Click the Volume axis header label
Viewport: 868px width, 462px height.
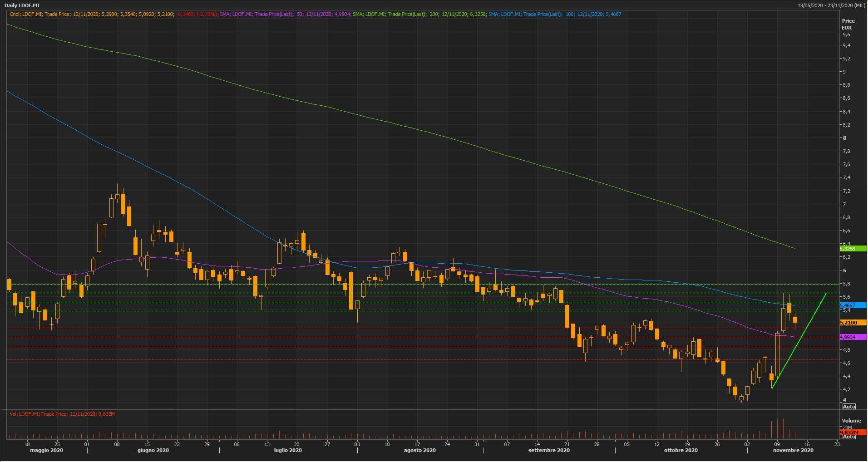point(851,421)
